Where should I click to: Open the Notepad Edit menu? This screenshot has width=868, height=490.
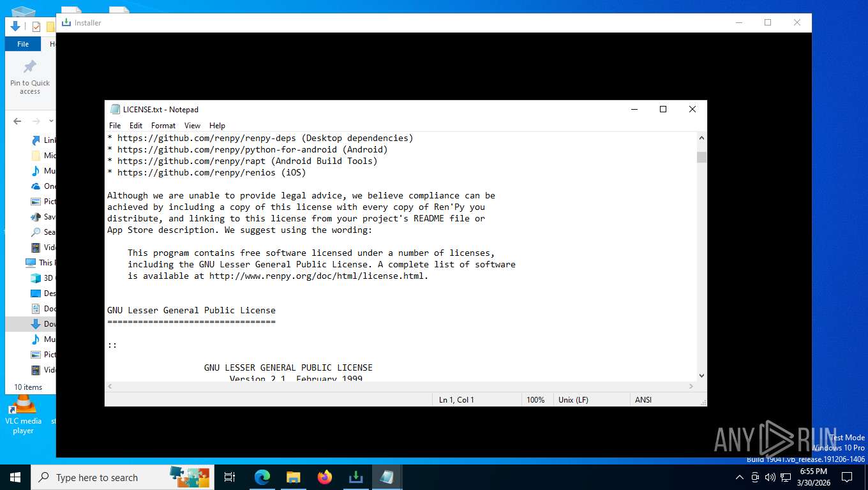[136, 126]
